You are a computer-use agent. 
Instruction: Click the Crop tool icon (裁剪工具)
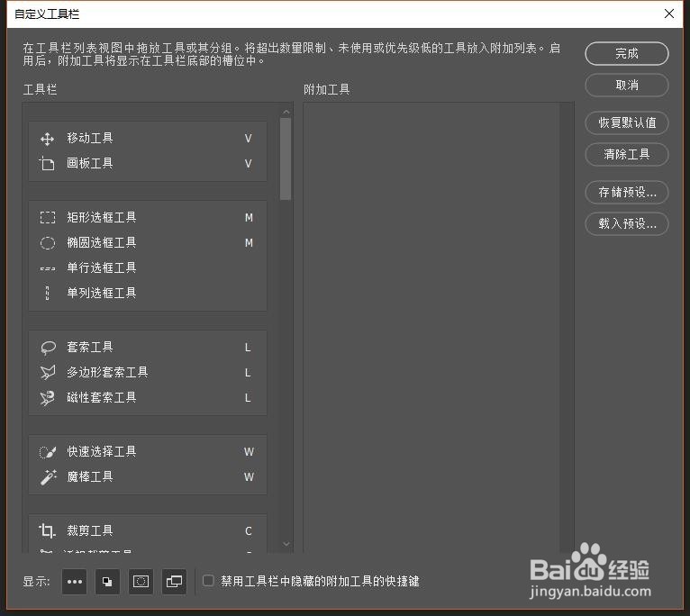[x=47, y=531]
